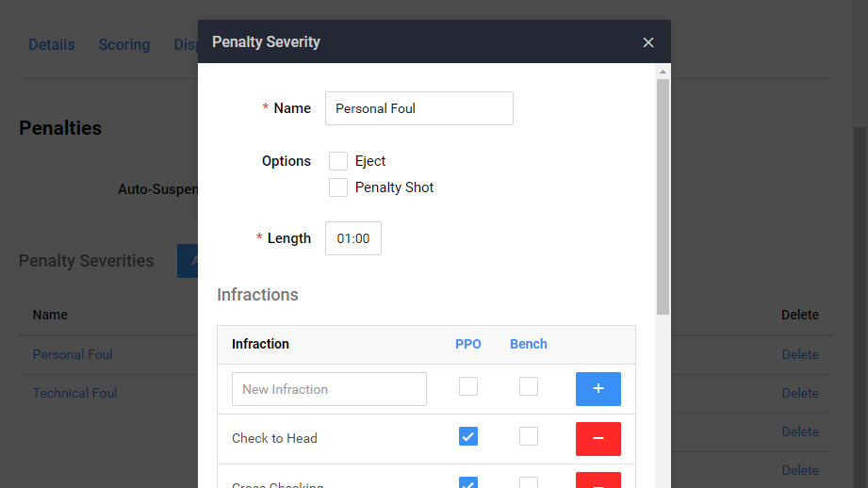Open the Technical Foul severity link
The height and width of the screenshot is (488, 868).
[74, 393]
